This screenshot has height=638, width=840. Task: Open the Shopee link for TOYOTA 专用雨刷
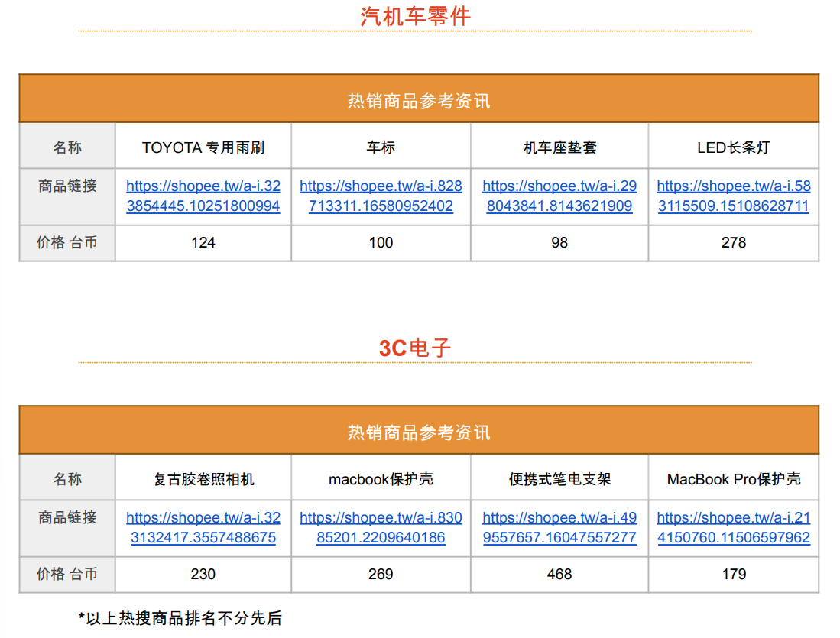click(x=203, y=196)
